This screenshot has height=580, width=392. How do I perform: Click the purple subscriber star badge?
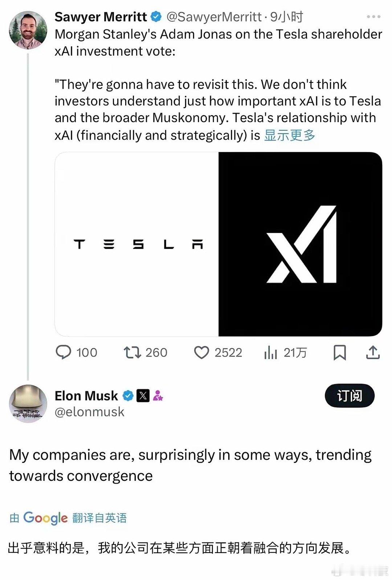pyautogui.click(x=158, y=395)
